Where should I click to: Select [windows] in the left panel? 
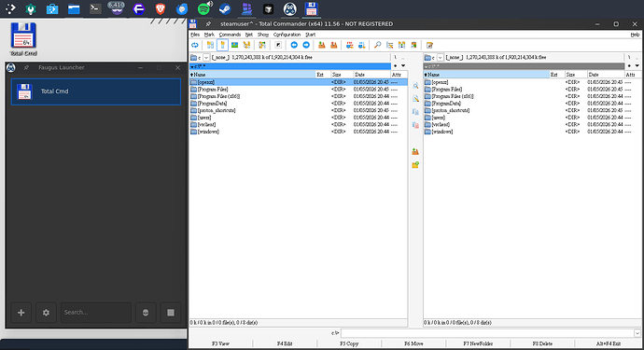[208, 132]
